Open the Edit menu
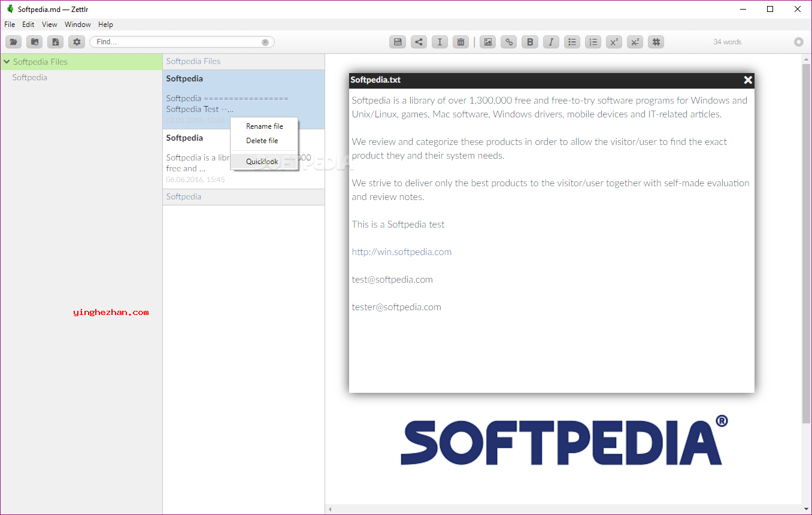The width and height of the screenshot is (812, 515). tap(28, 25)
